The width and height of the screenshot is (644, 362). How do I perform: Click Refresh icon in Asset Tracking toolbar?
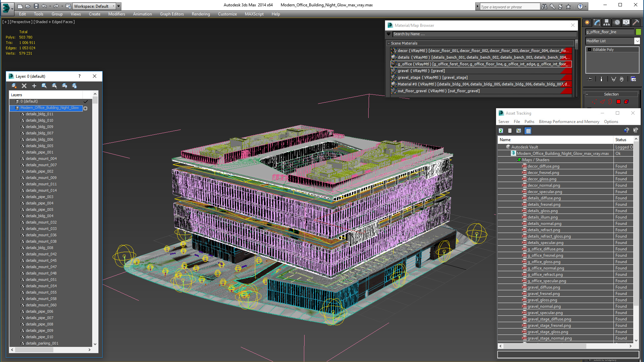tap(501, 131)
